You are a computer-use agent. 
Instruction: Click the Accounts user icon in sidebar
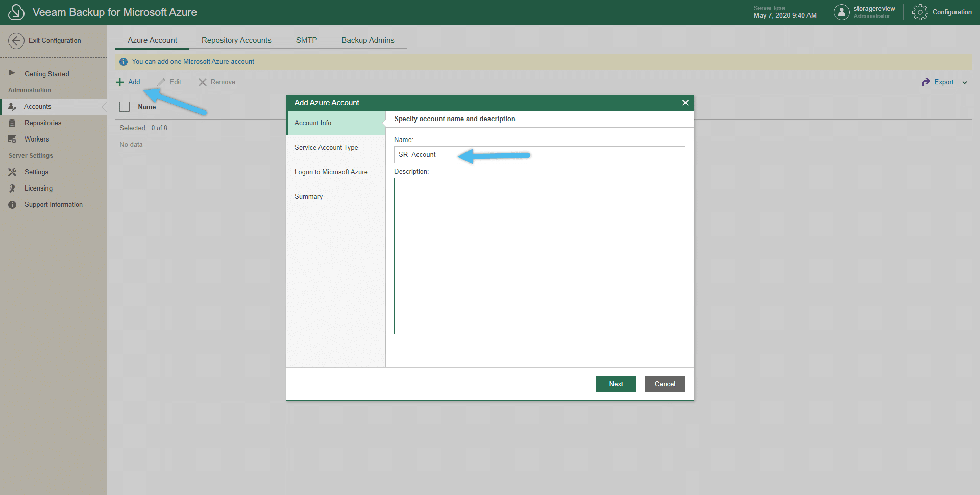click(x=12, y=107)
